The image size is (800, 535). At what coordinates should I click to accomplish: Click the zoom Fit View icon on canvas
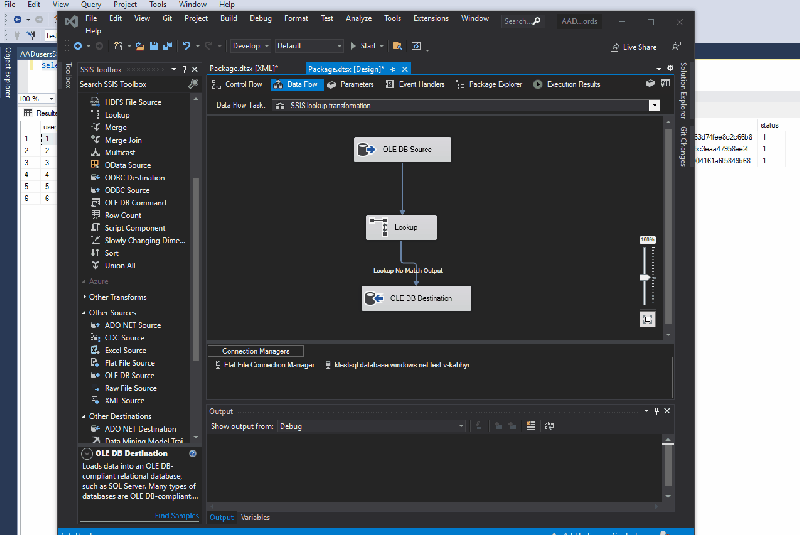click(x=647, y=320)
